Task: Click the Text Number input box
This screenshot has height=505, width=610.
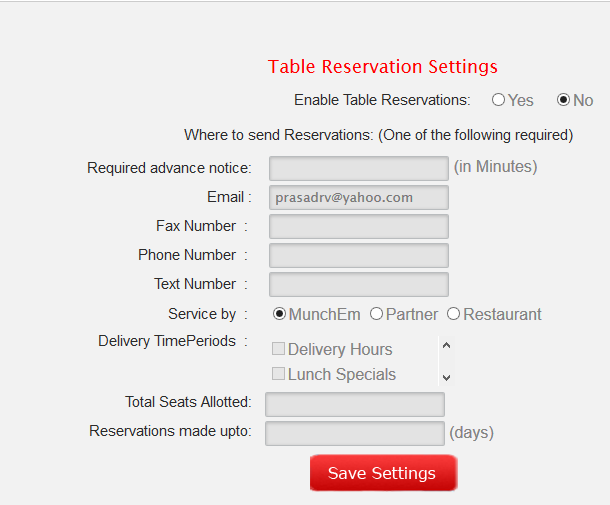Action: pyautogui.click(x=358, y=284)
